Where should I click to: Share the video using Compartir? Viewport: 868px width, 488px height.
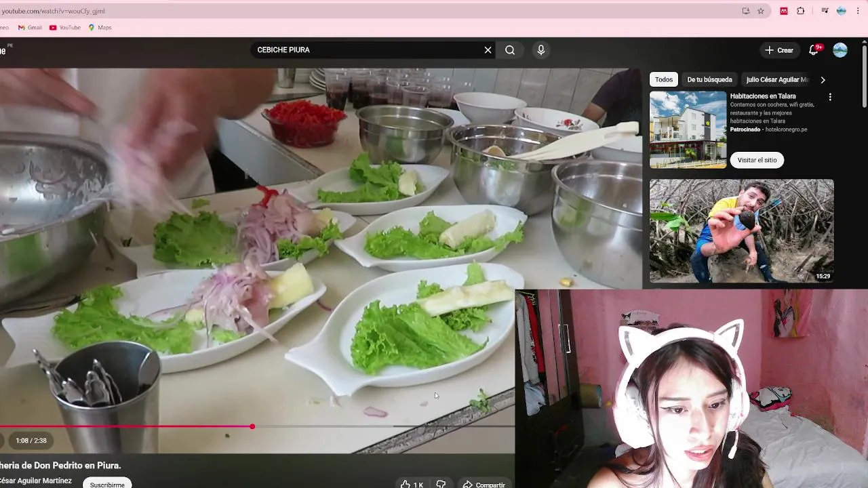pos(484,484)
